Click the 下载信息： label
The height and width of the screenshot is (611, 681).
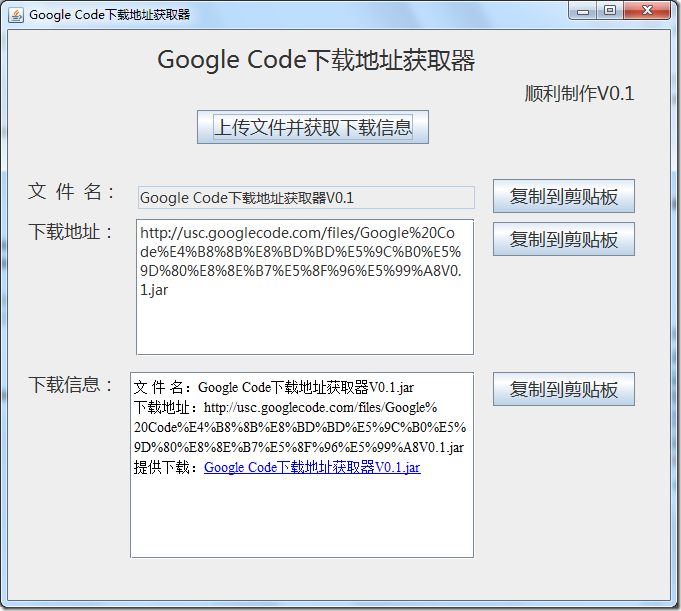[x=71, y=385]
